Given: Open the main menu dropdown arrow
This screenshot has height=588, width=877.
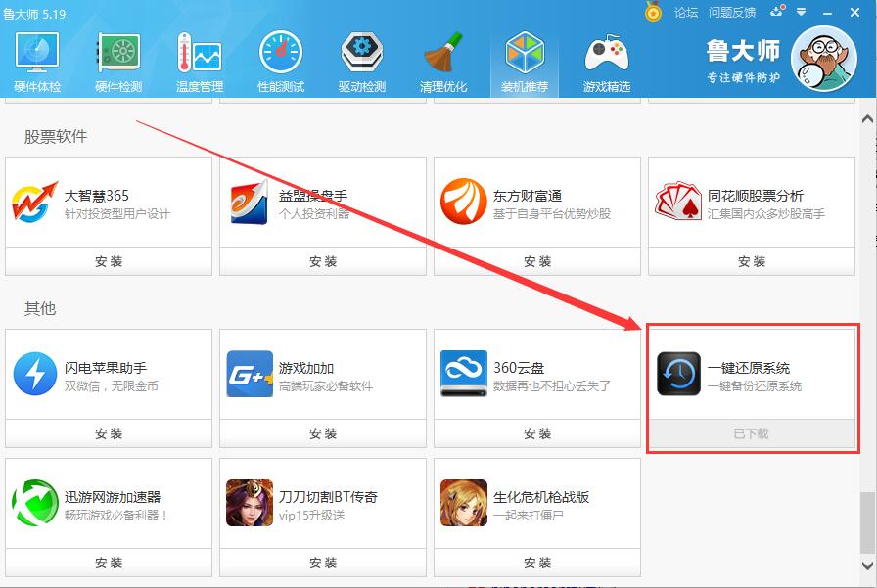Looking at the screenshot, I should (801, 12).
